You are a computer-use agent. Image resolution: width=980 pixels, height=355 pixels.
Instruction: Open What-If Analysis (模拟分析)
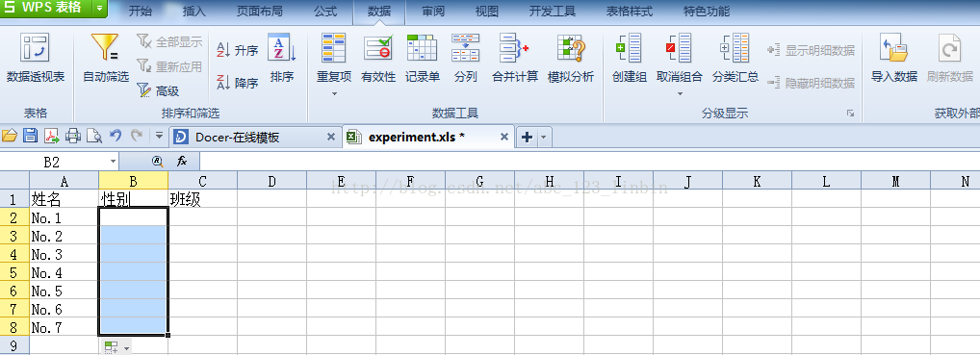(571, 59)
